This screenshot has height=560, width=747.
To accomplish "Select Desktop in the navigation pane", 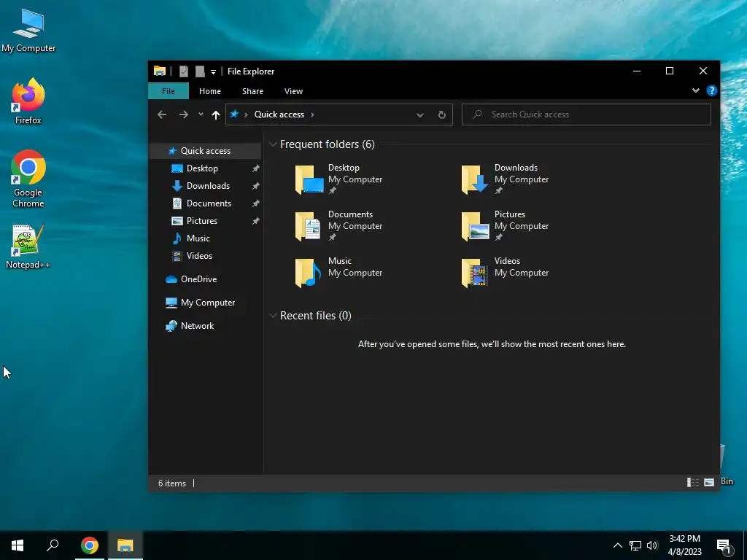I will (x=202, y=168).
